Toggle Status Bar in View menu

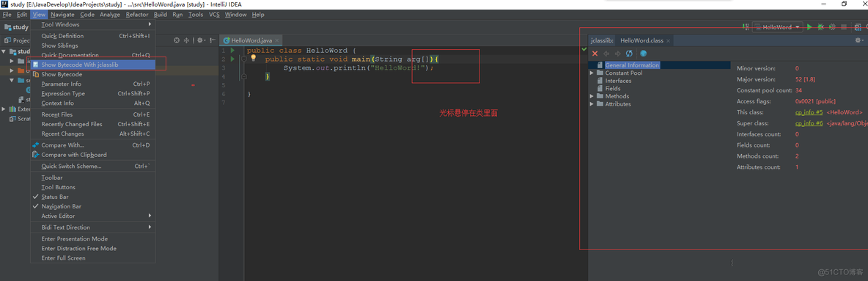click(93, 197)
